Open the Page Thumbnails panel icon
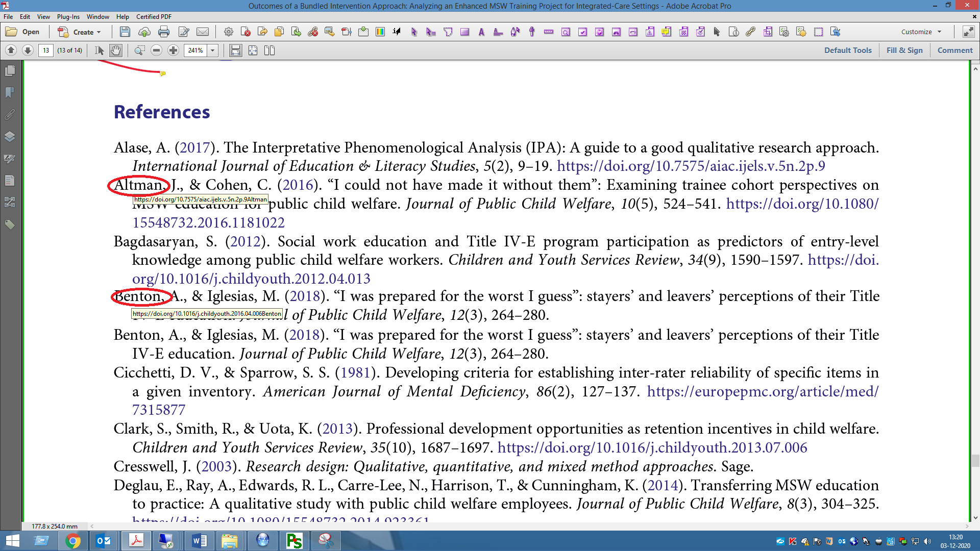The image size is (980, 551). point(9,71)
